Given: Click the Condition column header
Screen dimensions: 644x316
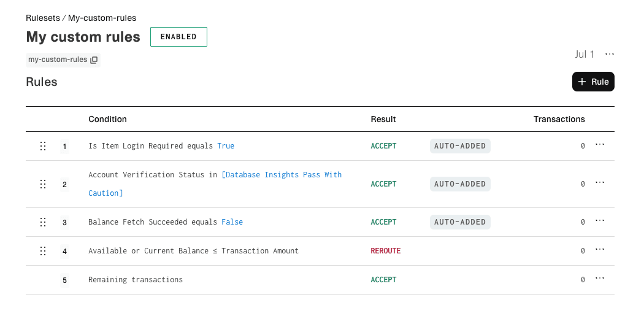Looking at the screenshot, I should tap(107, 119).
